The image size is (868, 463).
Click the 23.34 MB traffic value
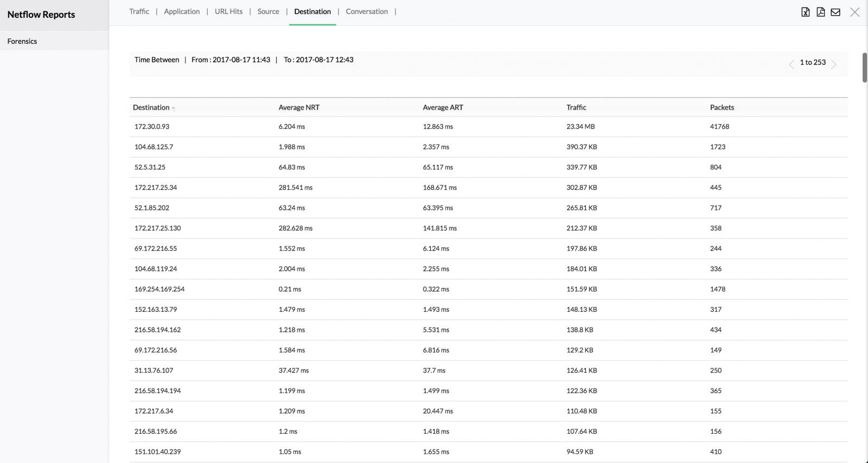(x=580, y=126)
